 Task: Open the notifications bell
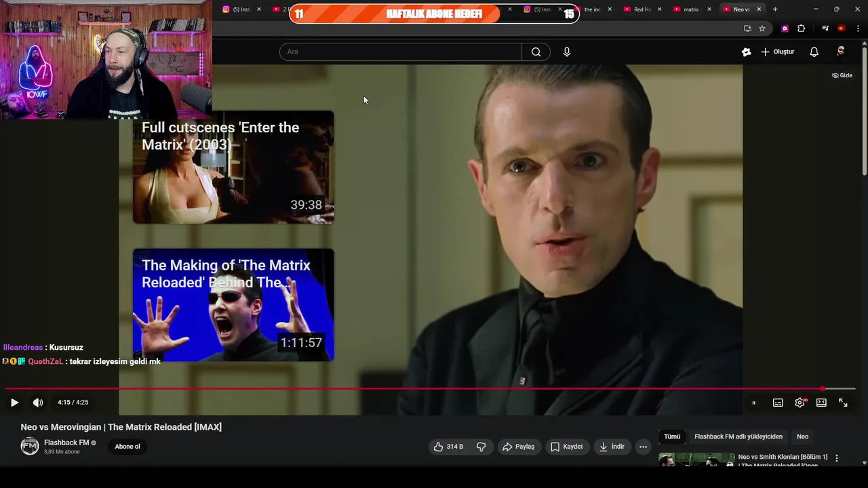click(x=814, y=52)
